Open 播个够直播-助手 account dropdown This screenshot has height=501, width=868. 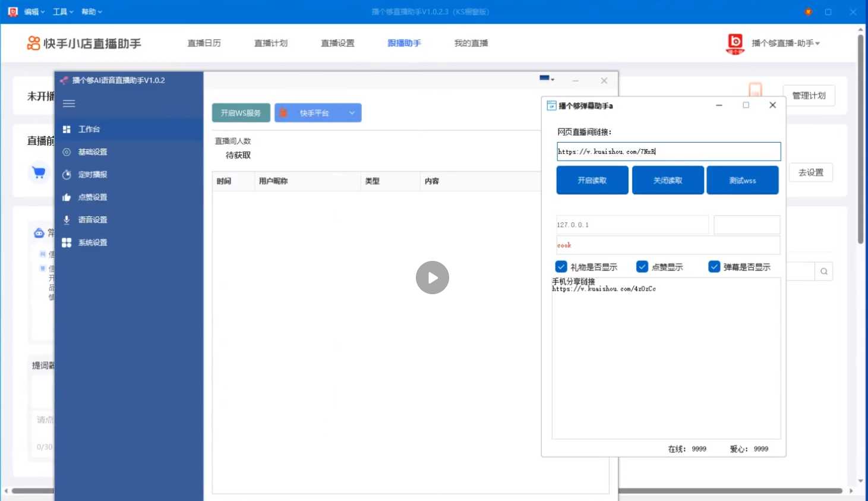tap(785, 43)
